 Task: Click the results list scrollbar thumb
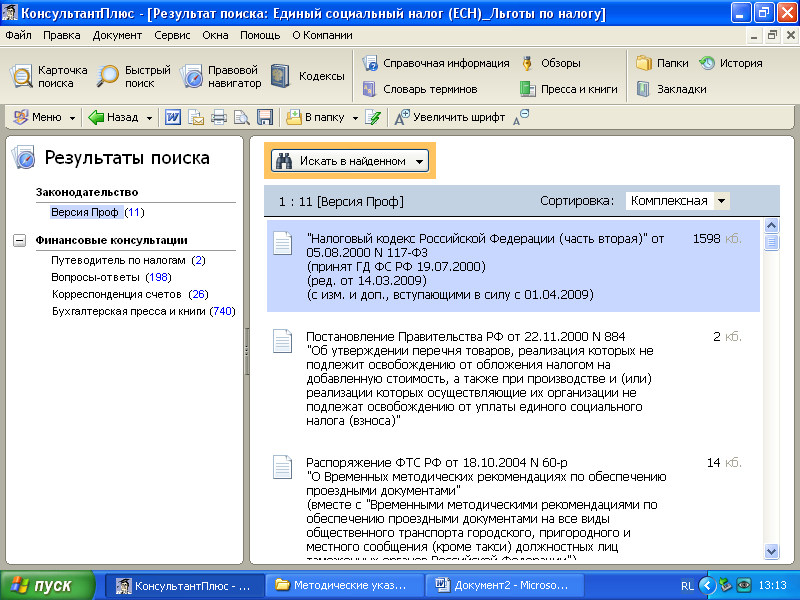tap(771, 242)
